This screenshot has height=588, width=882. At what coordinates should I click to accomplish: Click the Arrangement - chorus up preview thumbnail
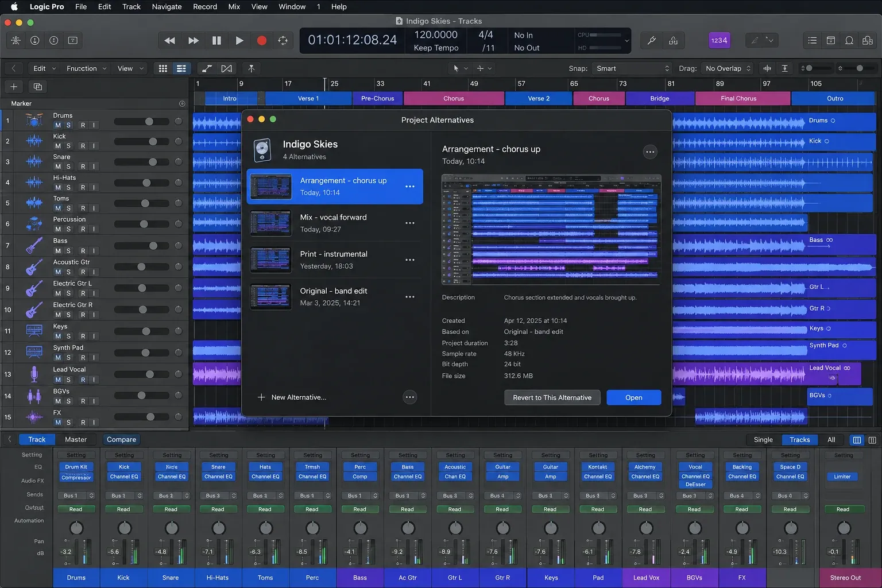coord(551,230)
